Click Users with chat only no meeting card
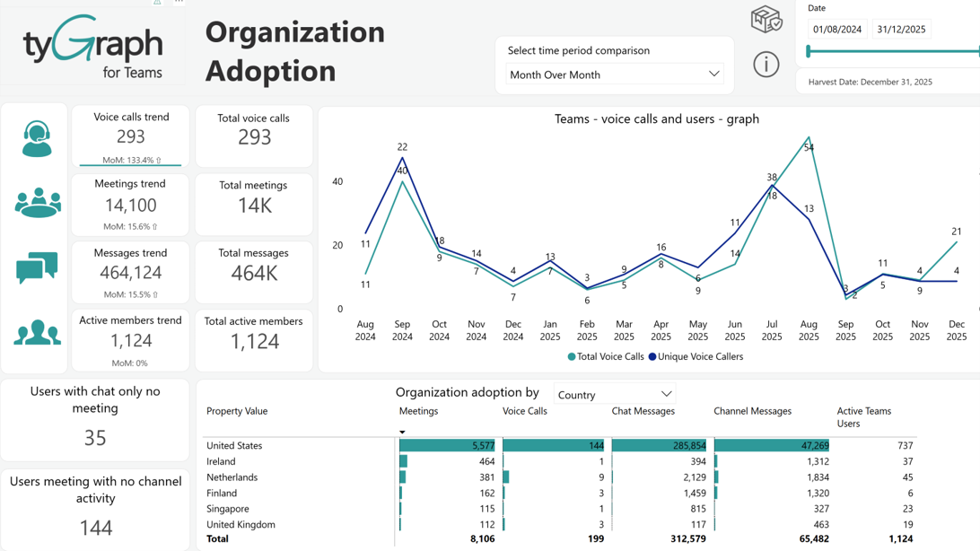Viewport: 980px width, 551px height. pos(95,419)
